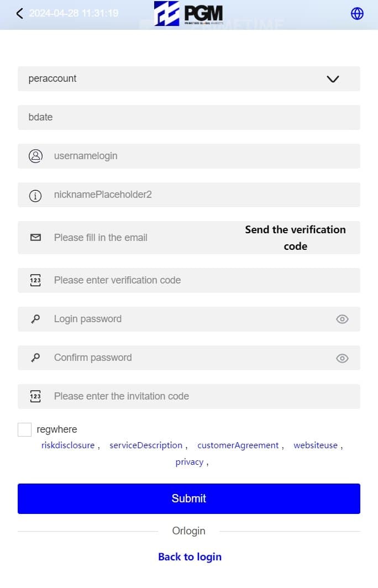Open the globe language selector
378x588 pixels.
358,14
